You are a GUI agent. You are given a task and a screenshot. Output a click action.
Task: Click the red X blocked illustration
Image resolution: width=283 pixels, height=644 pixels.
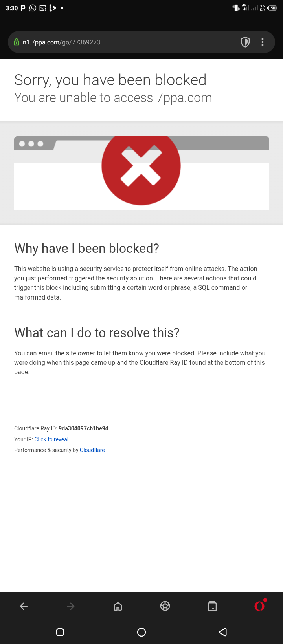point(141,166)
